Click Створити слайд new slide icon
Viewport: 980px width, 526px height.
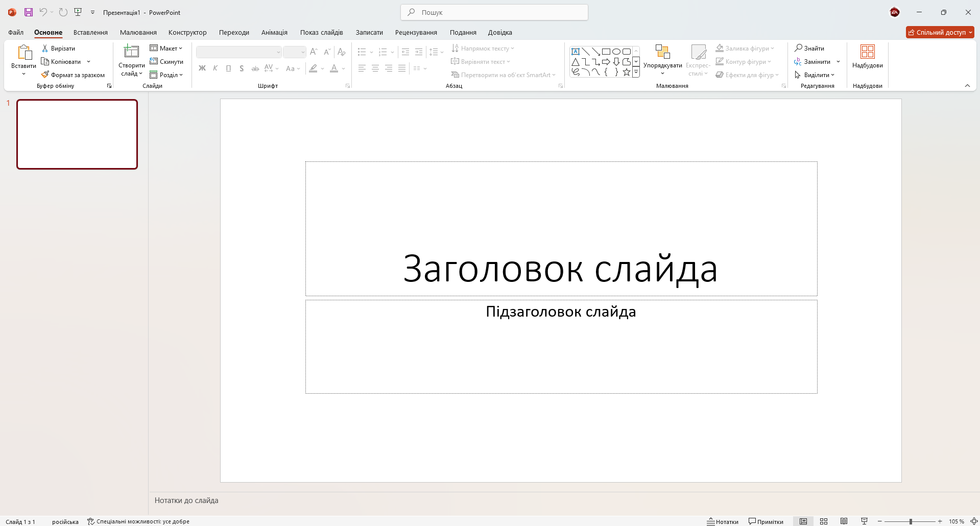pos(131,52)
